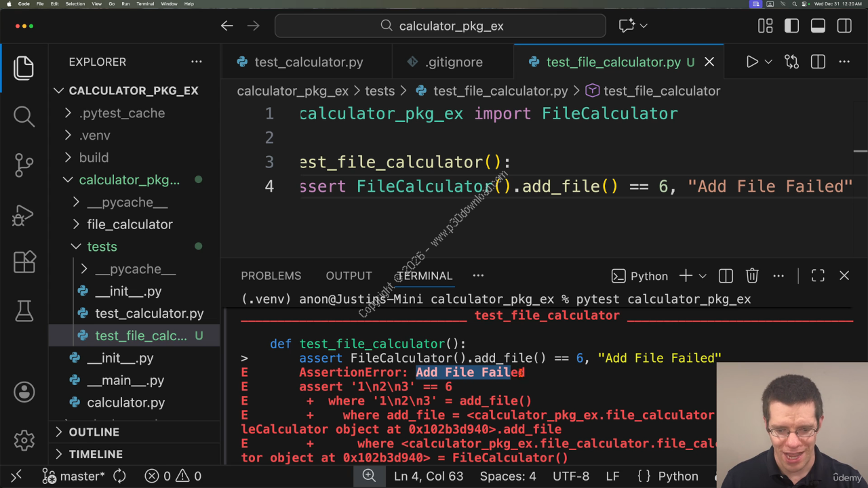Toggle the bottom panel layout button
Viewport: 868px width, 488px height.
coord(818,26)
